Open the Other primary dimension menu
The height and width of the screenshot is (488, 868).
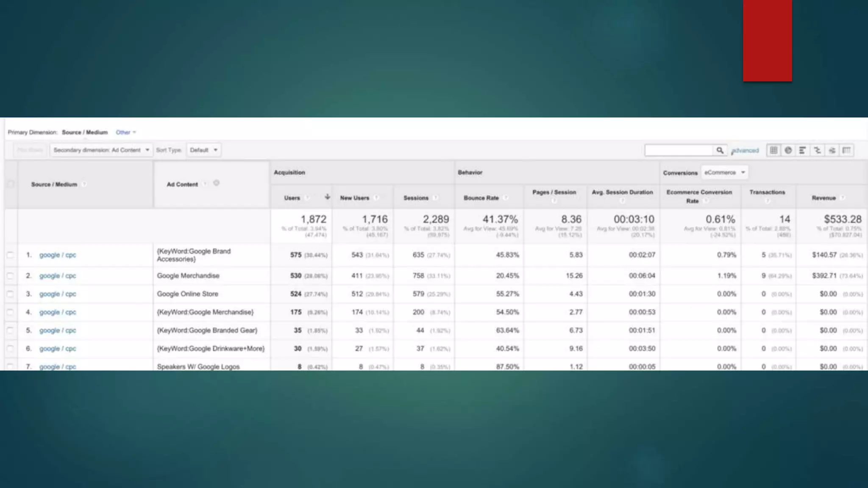pyautogui.click(x=125, y=132)
